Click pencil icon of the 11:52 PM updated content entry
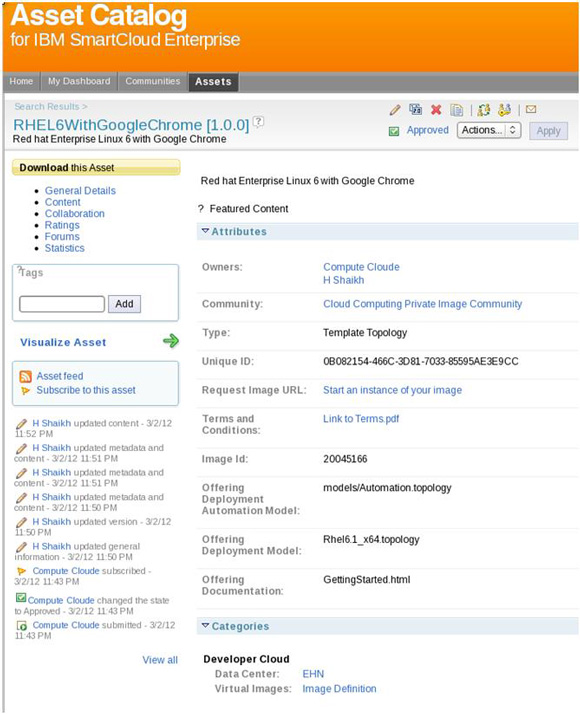 [21, 424]
